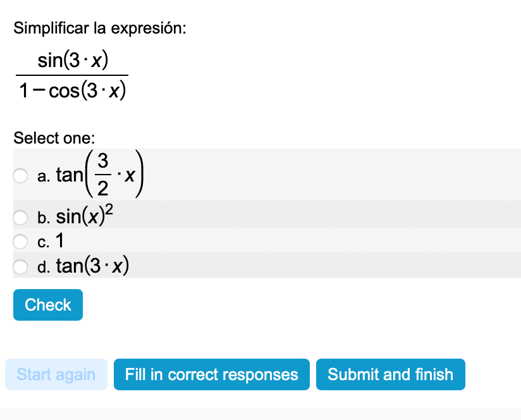This screenshot has height=420, width=521.
Task: Click the letter 'd.' option marker
Action: 44,268
